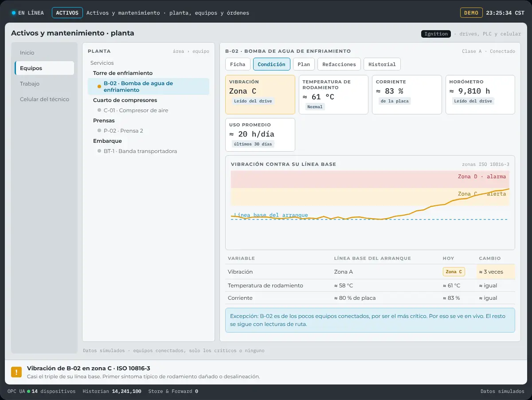Click the ACTIVOS badge in top bar
Viewport: 532px width, 400px height.
67,13
